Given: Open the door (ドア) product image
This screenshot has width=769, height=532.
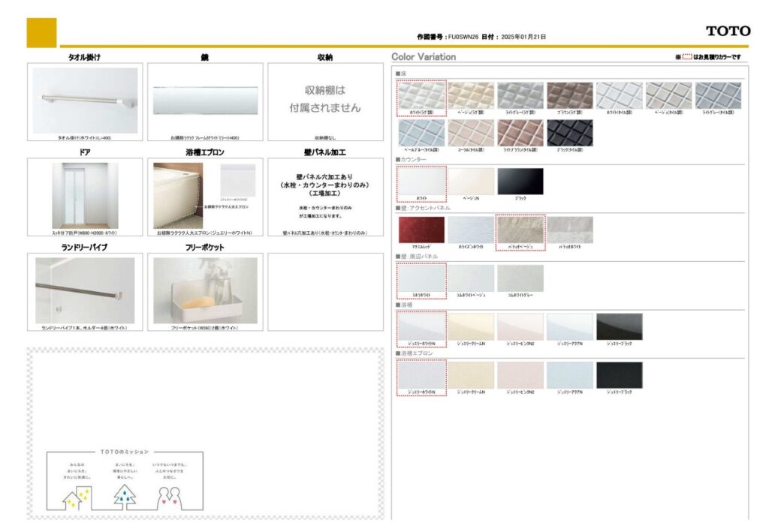Looking at the screenshot, I should (85, 195).
